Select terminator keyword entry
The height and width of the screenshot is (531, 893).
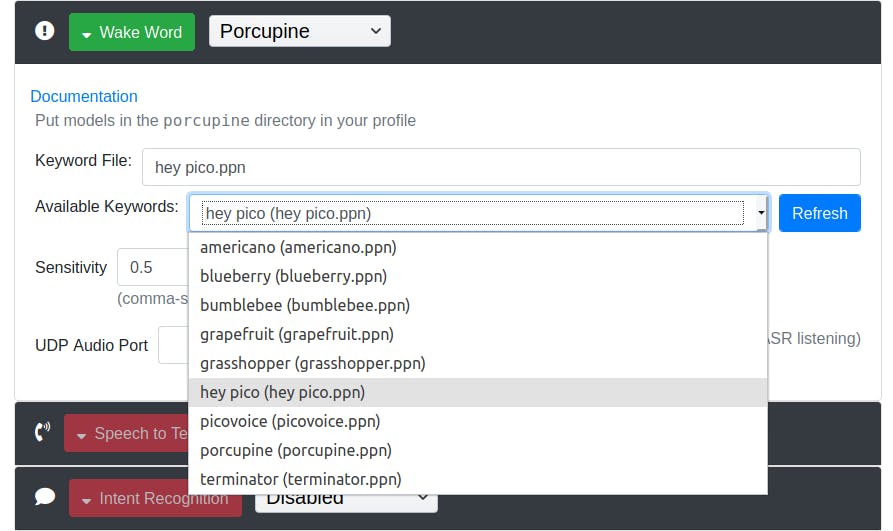[300, 479]
